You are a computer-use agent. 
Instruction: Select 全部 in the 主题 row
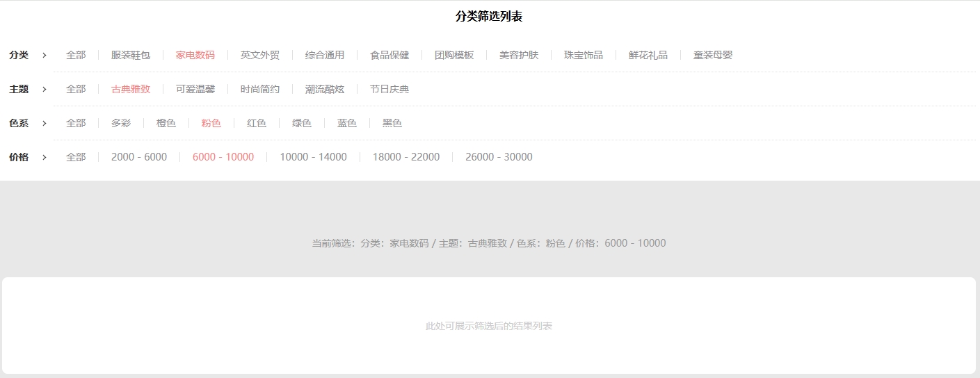[x=76, y=89]
